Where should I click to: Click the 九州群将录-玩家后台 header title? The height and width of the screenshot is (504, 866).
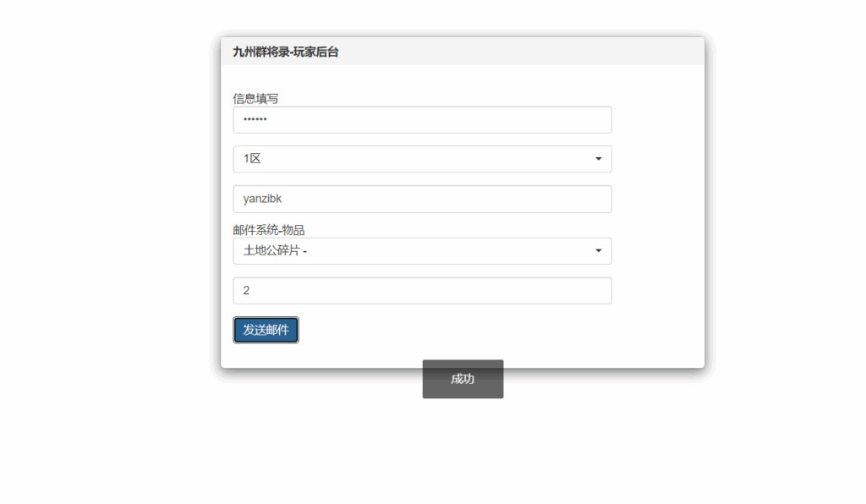[284, 51]
